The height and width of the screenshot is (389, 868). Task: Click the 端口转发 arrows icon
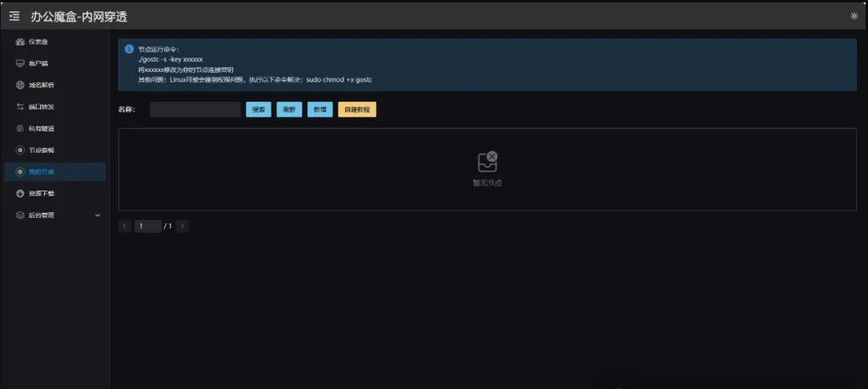click(x=21, y=106)
